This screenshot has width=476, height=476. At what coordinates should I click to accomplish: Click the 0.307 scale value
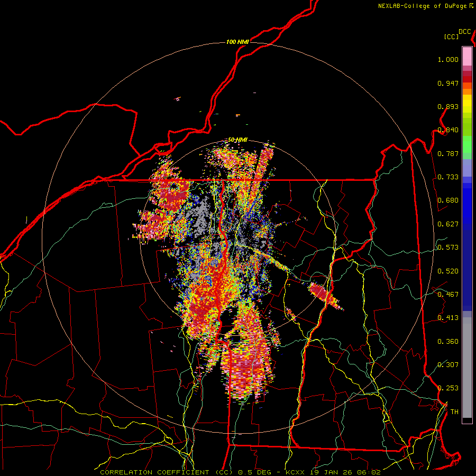448,365
